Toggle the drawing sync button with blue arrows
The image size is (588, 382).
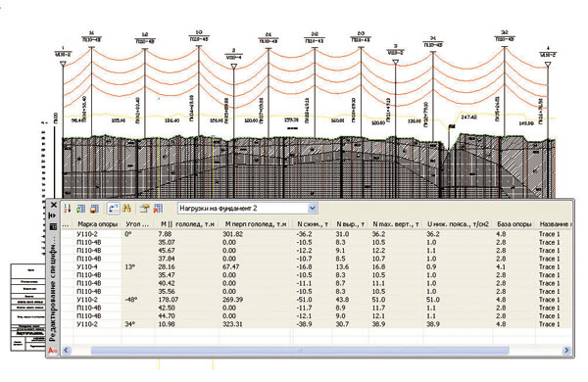click(113, 209)
